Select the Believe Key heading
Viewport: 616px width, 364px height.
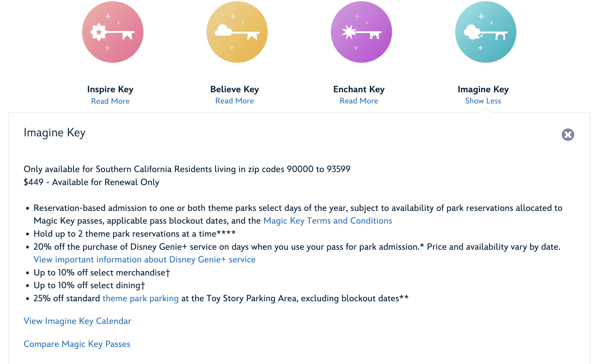[x=235, y=89]
